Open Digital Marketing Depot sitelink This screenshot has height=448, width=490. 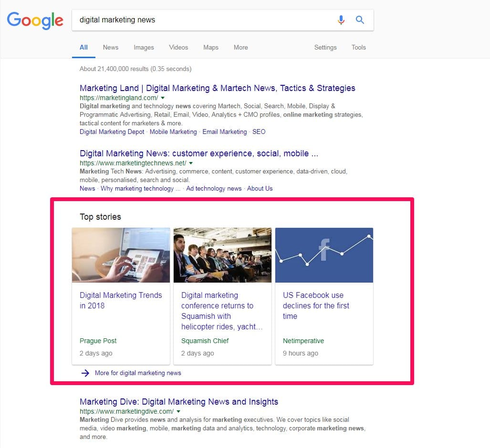click(112, 132)
